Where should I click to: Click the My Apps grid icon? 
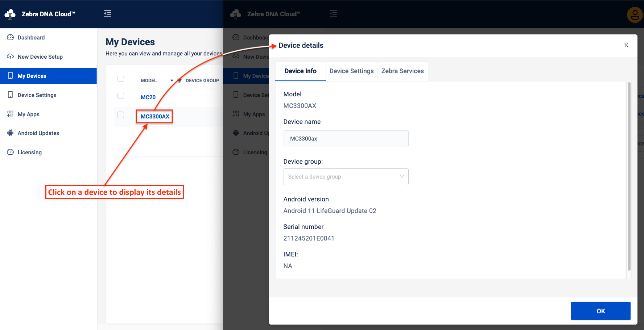(x=11, y=114)
